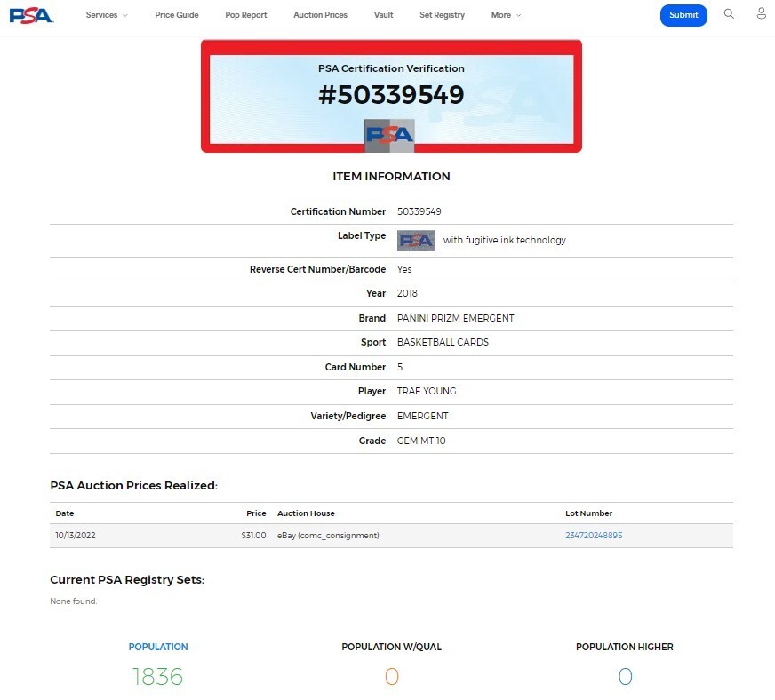Click the PSA badge on certification banner
This screenshot has width=775, height=700.
click(x=389, y=135)
